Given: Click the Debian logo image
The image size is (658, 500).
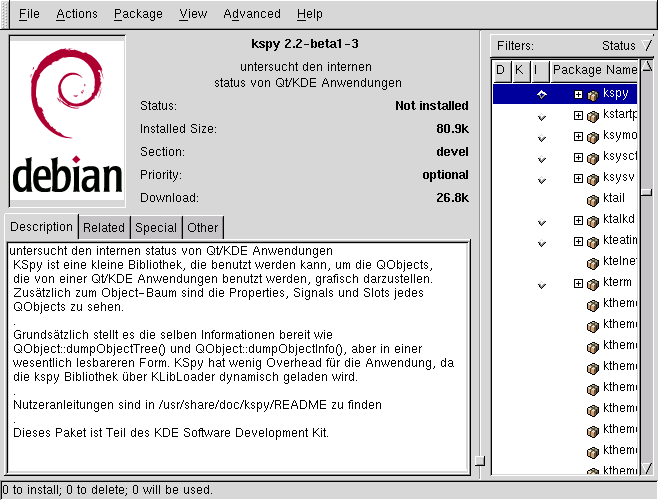Looking at the screenshot, I should point(67,121).
